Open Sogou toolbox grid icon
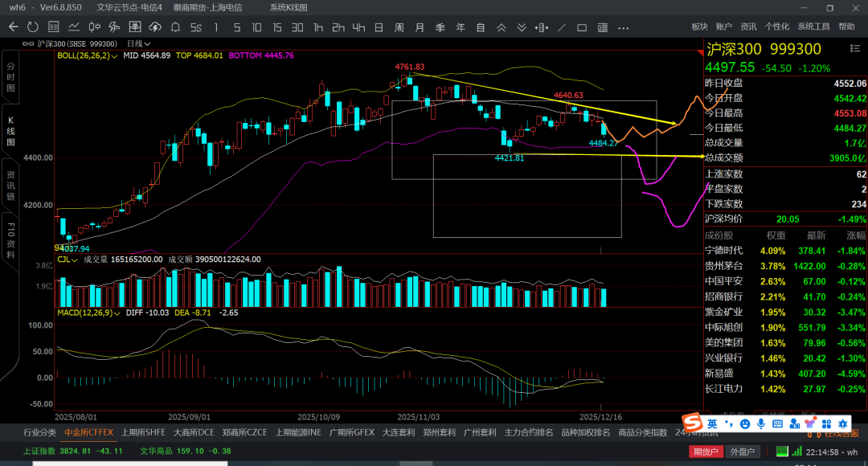 826,424
